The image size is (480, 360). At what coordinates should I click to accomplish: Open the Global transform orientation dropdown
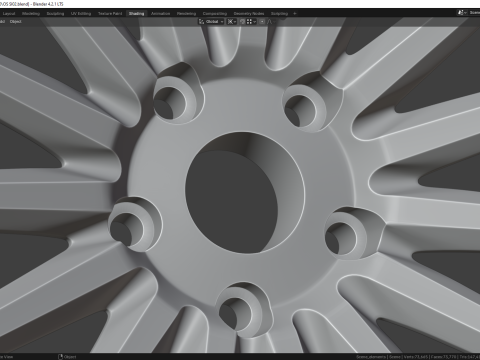pyautogui.click(x=211, y=22)
